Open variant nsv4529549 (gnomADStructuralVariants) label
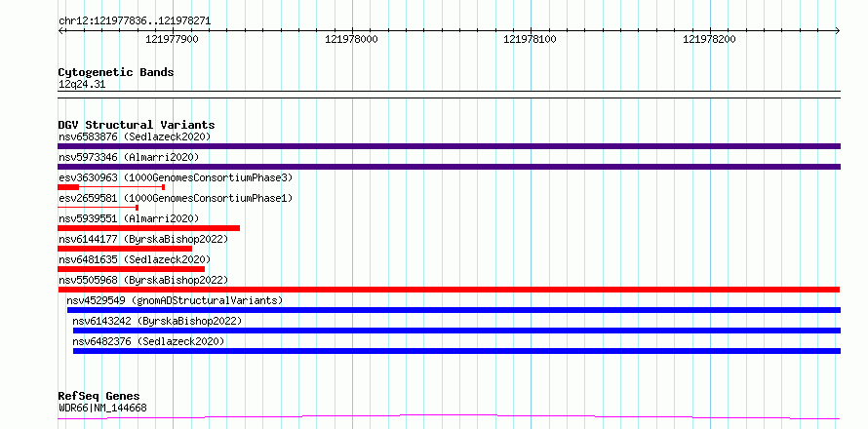Screen dimensions: 868x429 coord(175,300)
